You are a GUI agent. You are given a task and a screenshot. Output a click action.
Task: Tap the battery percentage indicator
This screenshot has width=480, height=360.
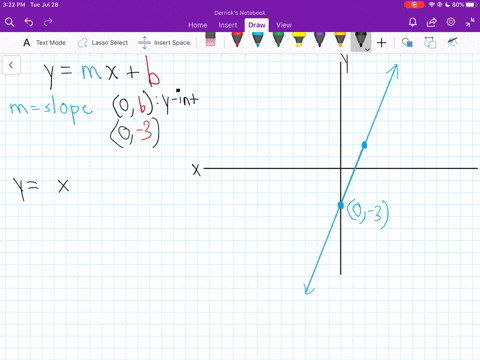pyautogui.click(x=458, y=5)
